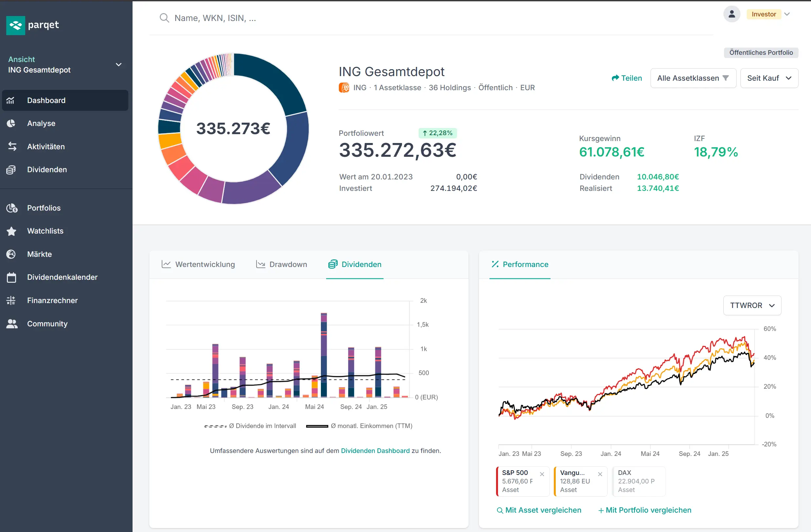Expand the Ansicht ING Gesamtdepot selector
This screenshot has height=532, width=811.
[x=65, y=65]
